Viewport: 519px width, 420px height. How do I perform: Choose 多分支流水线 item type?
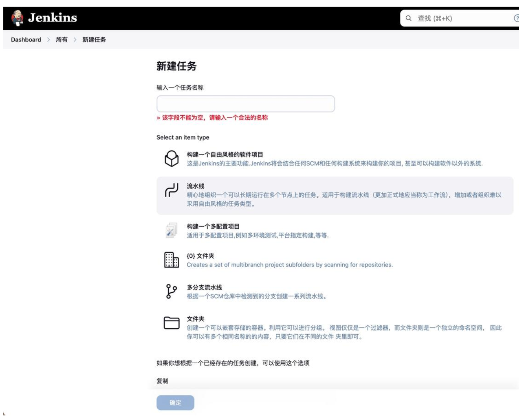(204, 287)
